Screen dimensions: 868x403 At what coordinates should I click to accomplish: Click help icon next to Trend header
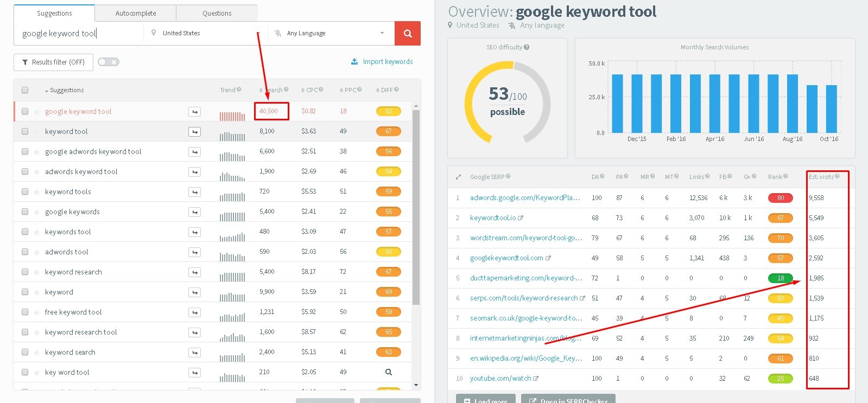coord(239,89)
